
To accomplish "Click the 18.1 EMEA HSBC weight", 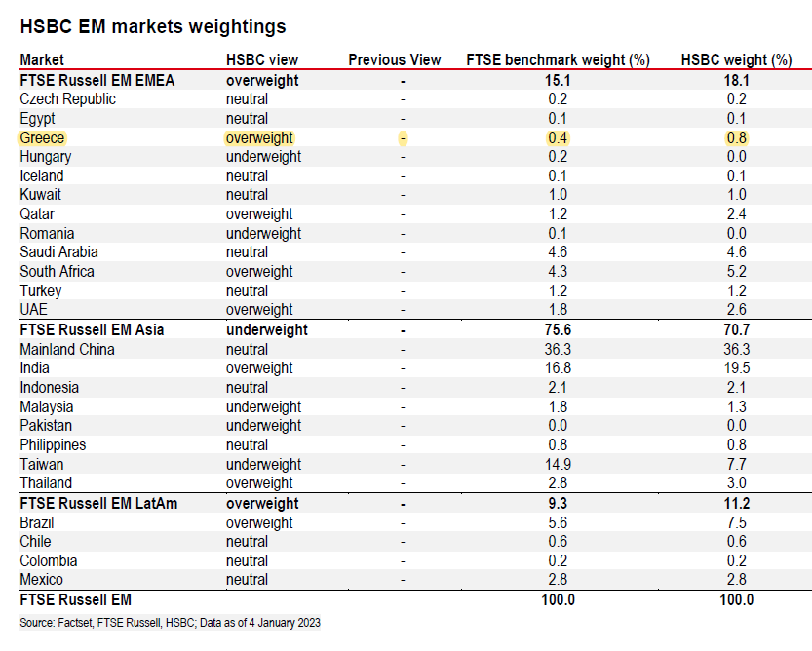I will coord(736,80).
